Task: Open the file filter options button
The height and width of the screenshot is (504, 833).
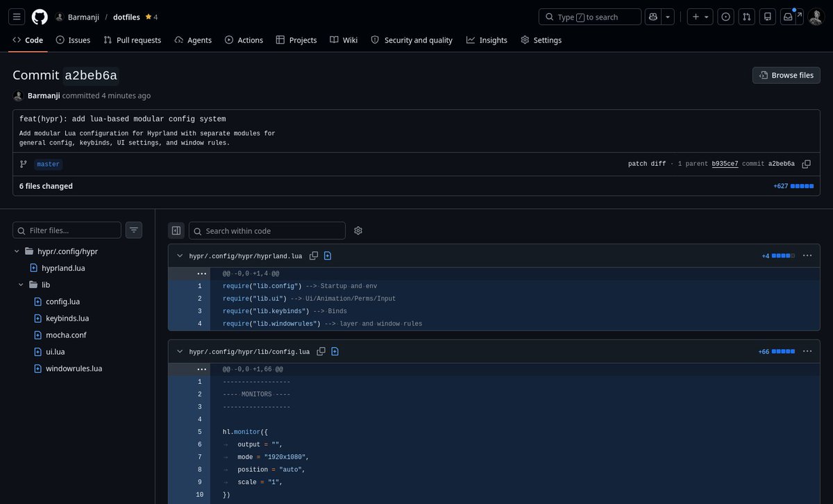Action: click(134, 230)
